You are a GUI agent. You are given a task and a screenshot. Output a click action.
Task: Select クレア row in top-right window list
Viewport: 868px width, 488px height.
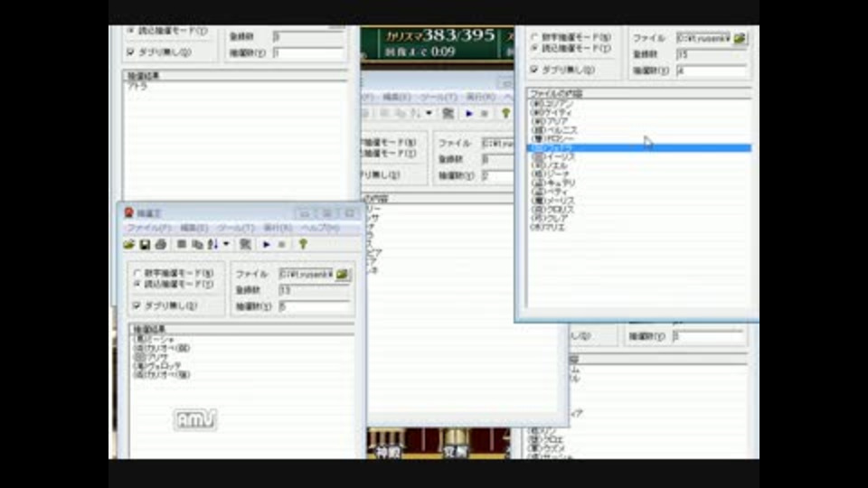(x=639, y=218)
